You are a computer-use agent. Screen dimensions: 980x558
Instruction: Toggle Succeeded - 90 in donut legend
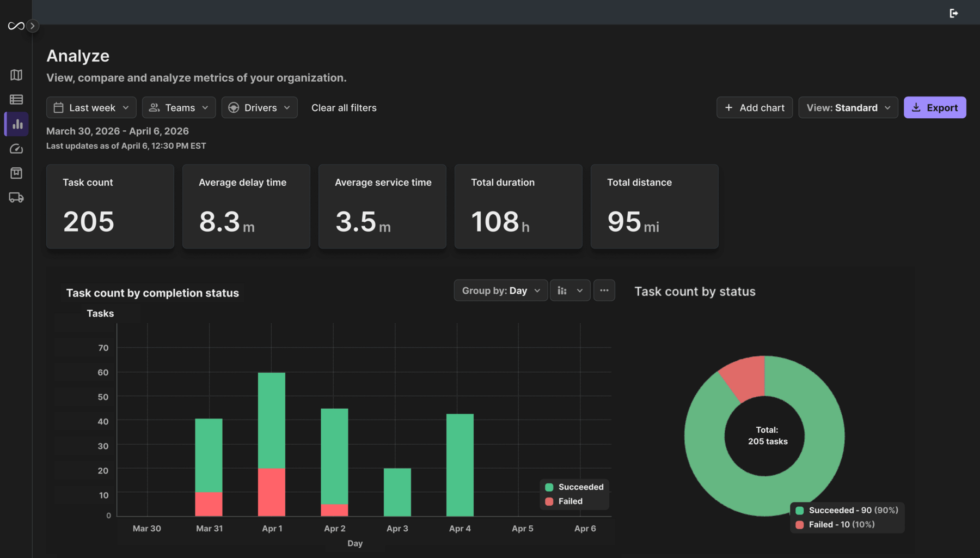[x=847, y=511]
